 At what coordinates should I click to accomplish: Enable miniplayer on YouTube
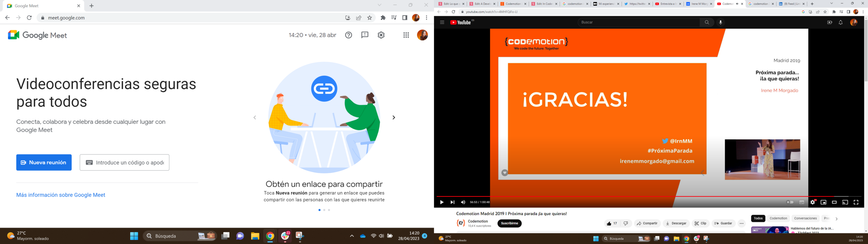[823, 202]
